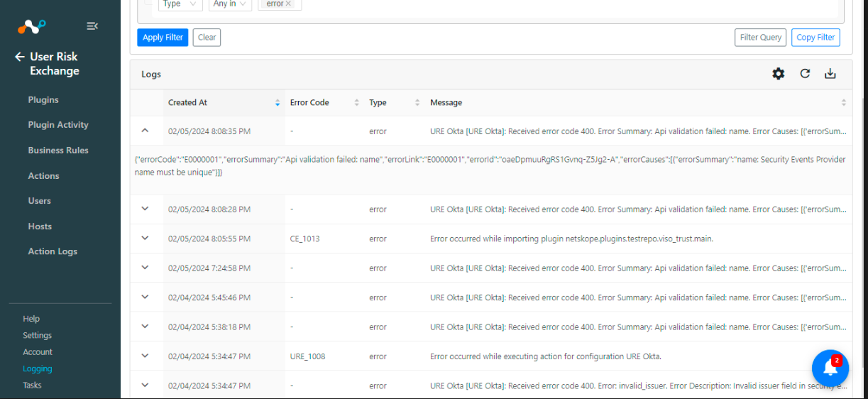Download the logs
The height and width of the screenshot is (399, 868).
(x=830, y=74)
